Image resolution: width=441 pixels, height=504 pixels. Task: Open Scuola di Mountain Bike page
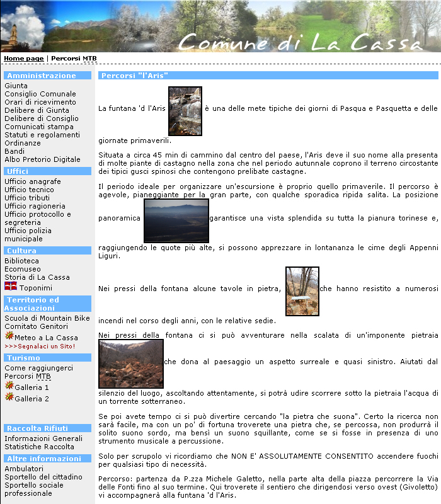(x=47, y=318)
